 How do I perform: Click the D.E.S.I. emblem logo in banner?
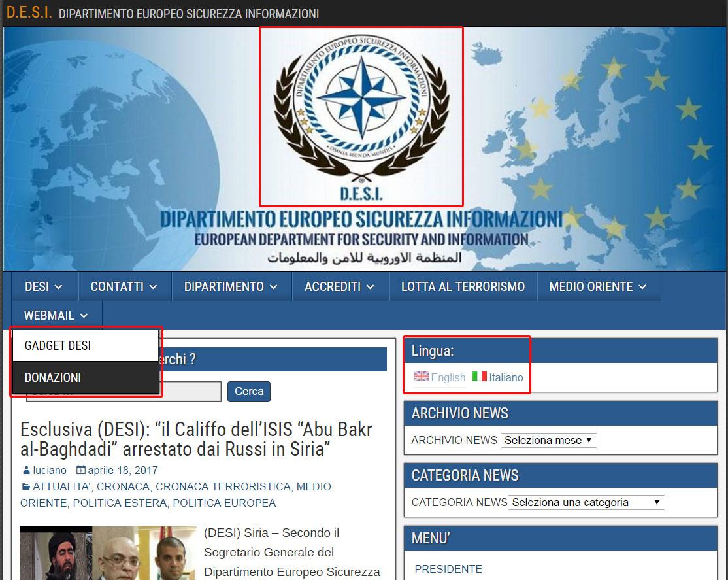click(361, 116)
